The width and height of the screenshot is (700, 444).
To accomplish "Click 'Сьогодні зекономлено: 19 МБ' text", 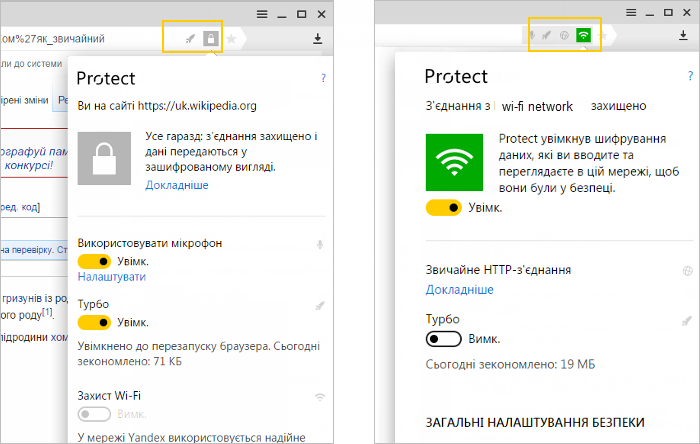I will 510,365.
